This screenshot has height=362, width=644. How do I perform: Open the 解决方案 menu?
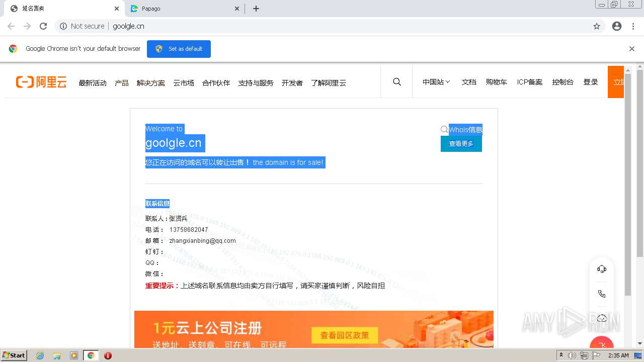click(x=151, y=83)
